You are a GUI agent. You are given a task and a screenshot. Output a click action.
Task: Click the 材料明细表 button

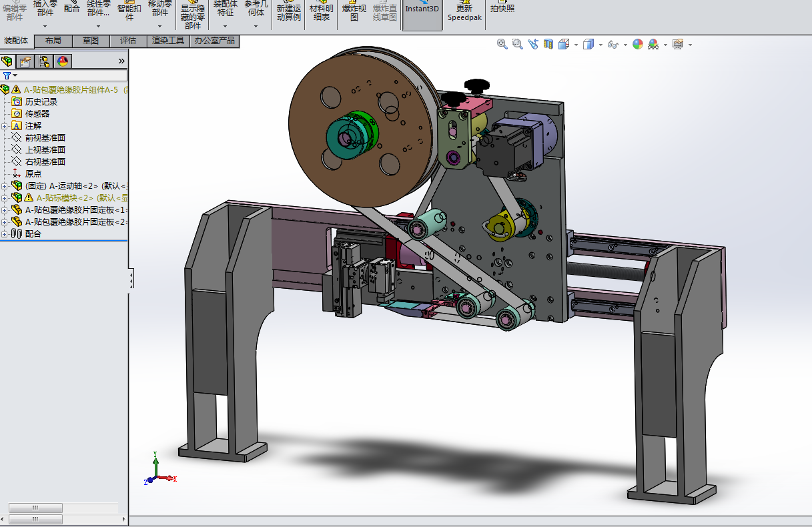point(321,12)
